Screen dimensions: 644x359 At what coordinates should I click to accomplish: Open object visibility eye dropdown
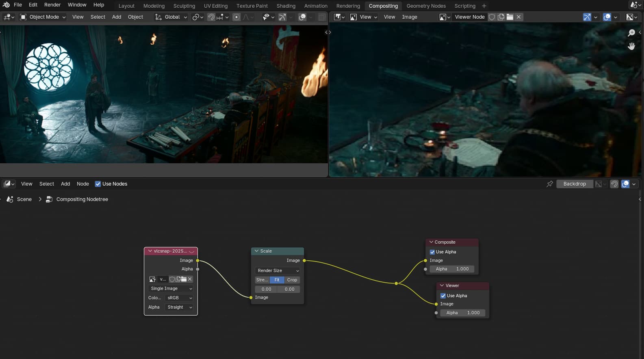pyautogui.click(x=269, y=17)
